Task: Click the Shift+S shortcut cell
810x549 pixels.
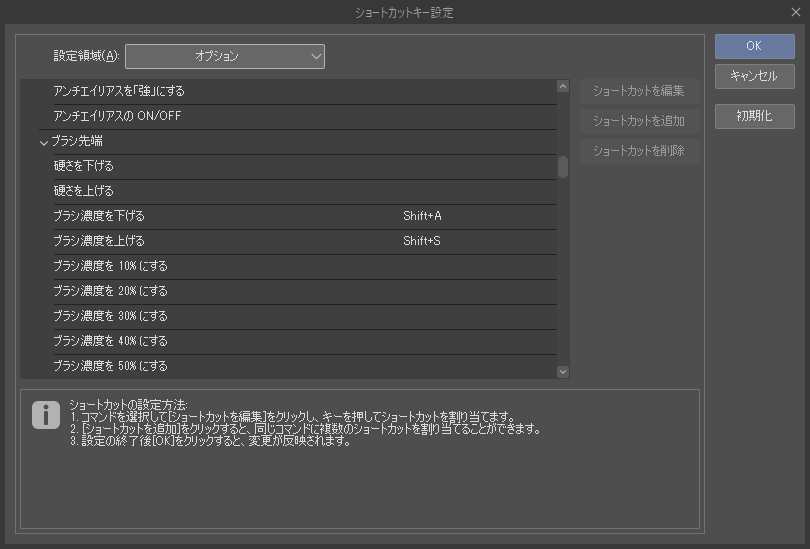Action: (x=422, y=241)
